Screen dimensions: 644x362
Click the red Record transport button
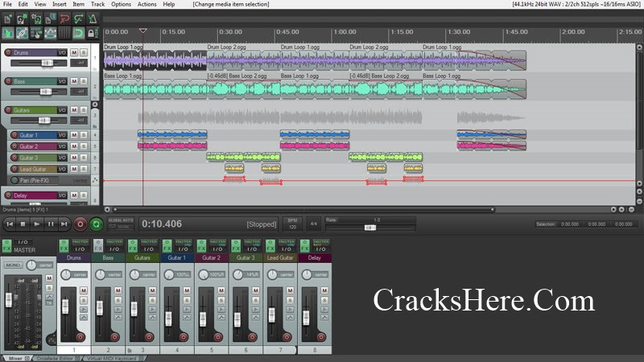click(80, 224)
